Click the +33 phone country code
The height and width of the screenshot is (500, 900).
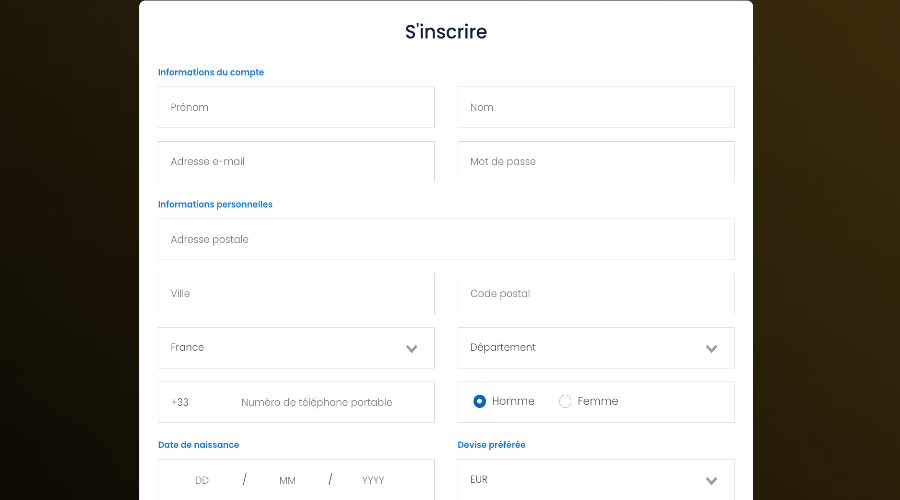coord(180,402)
